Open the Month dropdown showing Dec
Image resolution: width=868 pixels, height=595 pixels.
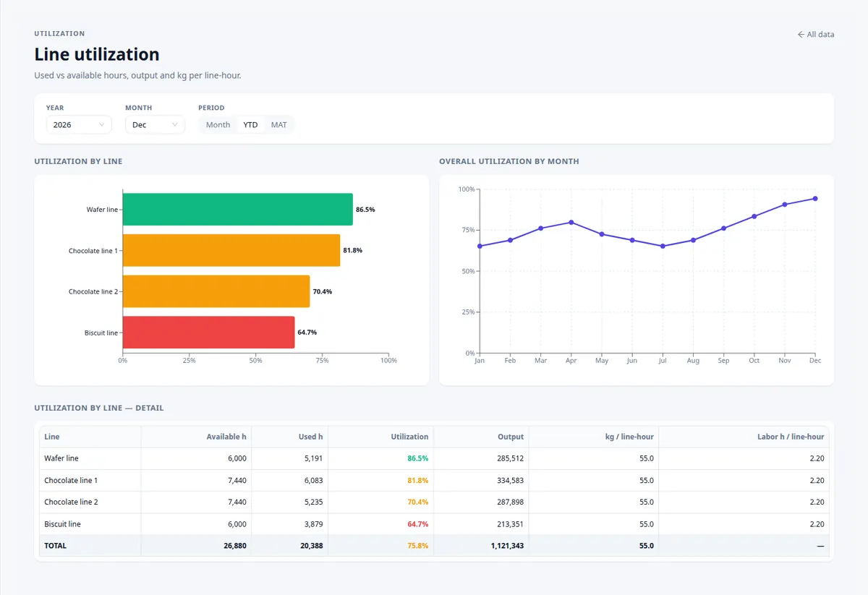155,124
